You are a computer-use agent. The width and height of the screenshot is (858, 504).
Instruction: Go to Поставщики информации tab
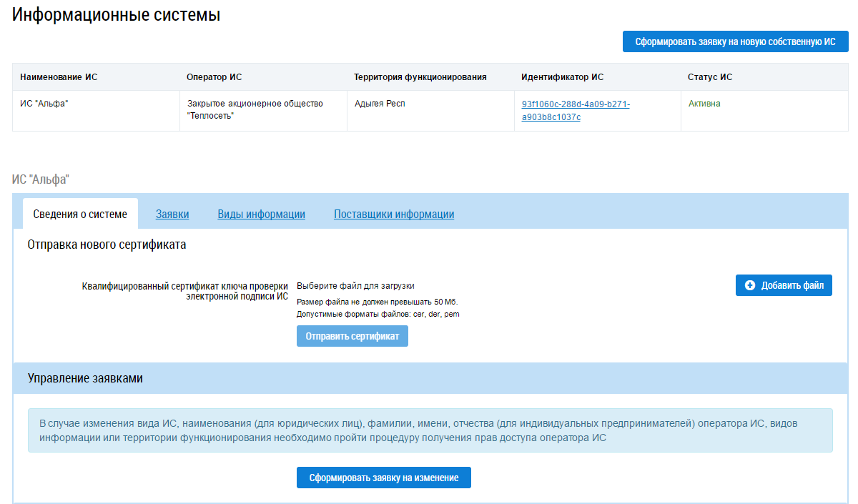point(393,214)
